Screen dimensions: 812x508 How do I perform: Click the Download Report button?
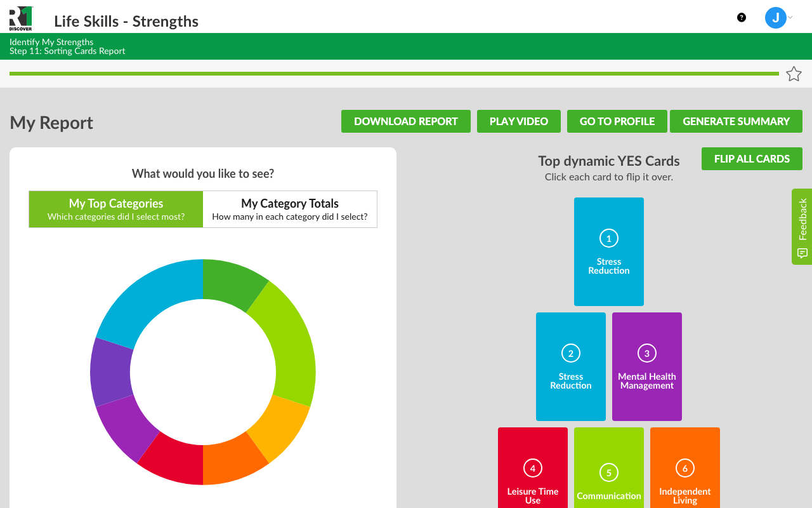coord(406,121)
